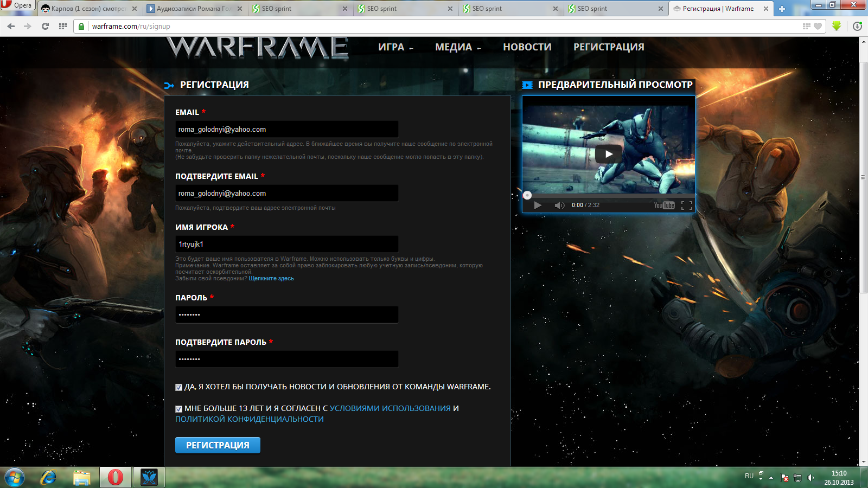This screenshot has height=488, width=868.
Task: Click the network icon in the system tray
Action: (x=797, y=478)
